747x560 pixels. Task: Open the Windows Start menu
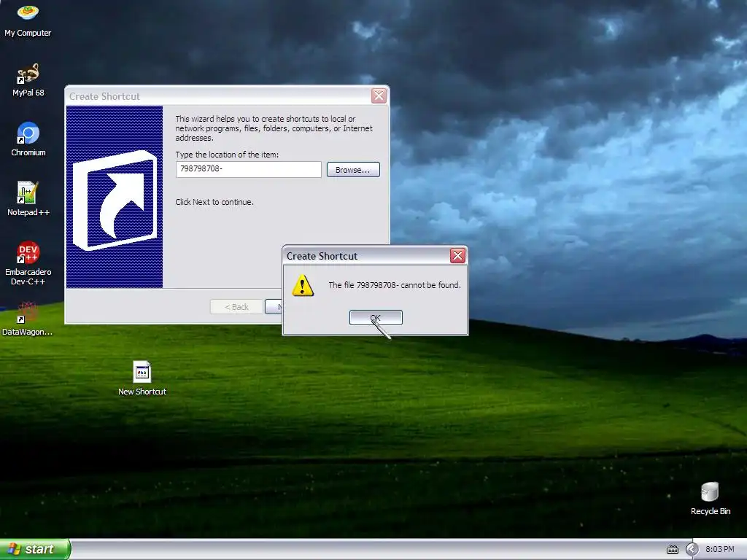[35, 549]
